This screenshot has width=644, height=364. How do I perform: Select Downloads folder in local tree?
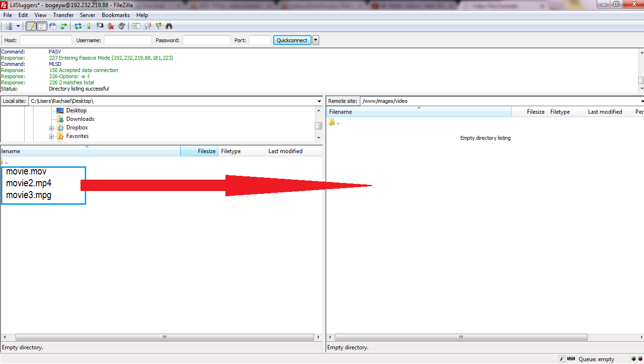pyautogui.click(x=80, y=119)
